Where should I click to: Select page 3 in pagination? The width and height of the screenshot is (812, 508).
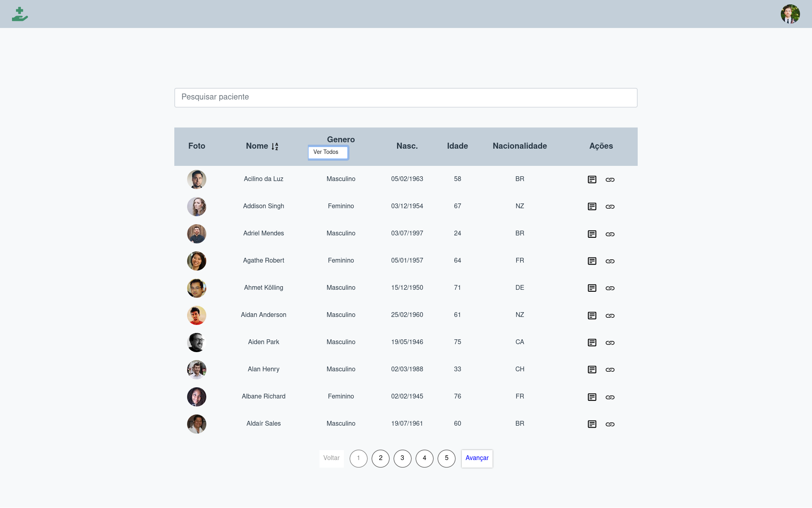coord(402,458)
